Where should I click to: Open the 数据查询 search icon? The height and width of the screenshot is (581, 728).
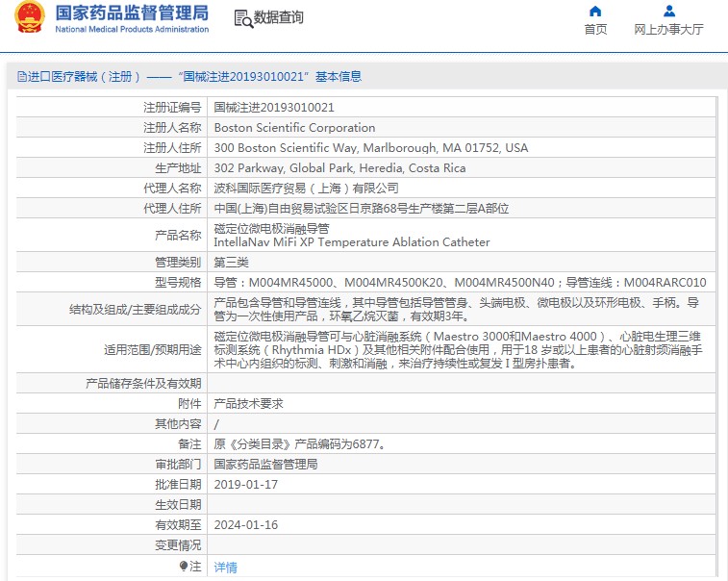243,18
